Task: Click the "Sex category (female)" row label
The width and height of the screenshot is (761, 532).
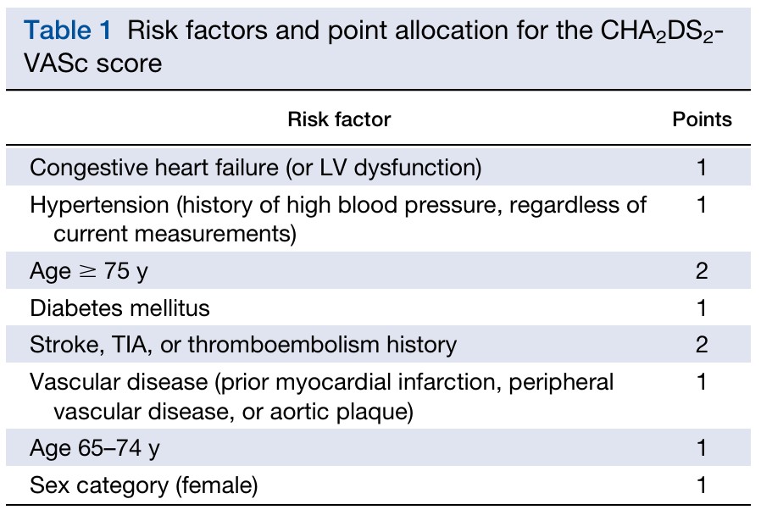Action: click(x=143, y=485)
